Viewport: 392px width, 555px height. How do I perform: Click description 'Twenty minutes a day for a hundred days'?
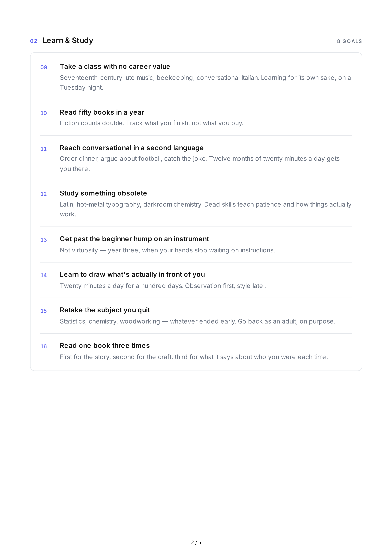[163, 286]
